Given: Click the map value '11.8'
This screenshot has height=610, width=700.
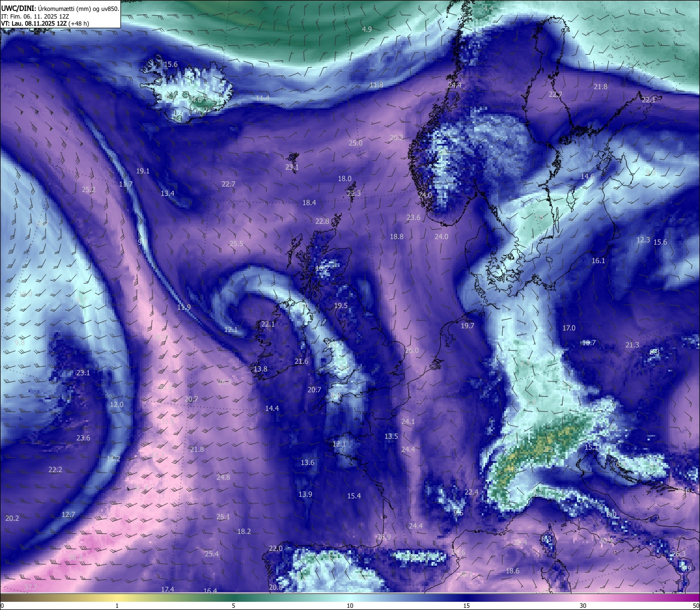Looking at the screenshot, I should (376, 85).
